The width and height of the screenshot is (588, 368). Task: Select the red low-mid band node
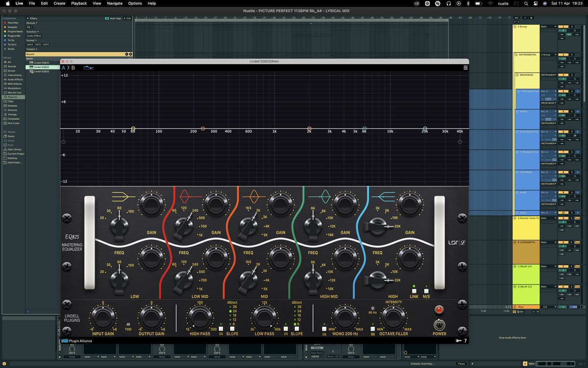pyautogui.click(x=203, y=129)
